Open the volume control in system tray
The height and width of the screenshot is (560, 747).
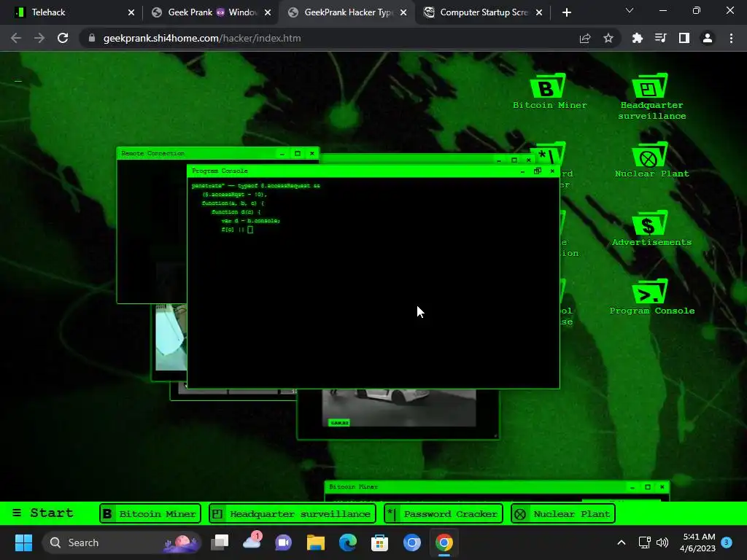point(662,542)
